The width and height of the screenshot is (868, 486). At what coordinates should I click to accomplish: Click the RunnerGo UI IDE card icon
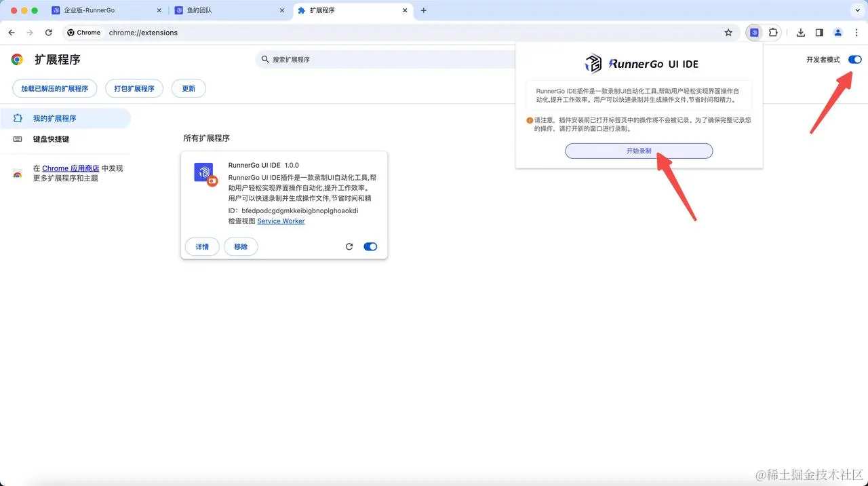point(205,174)
